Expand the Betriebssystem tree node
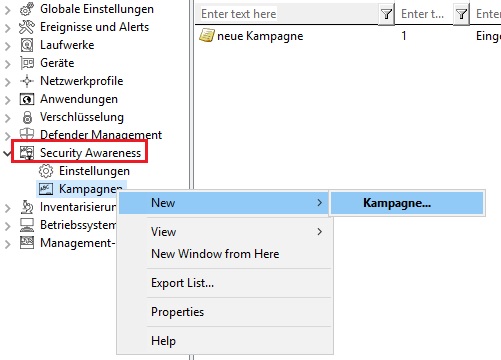501x360 pixels. pyautogui.click(x=8, y=226)
